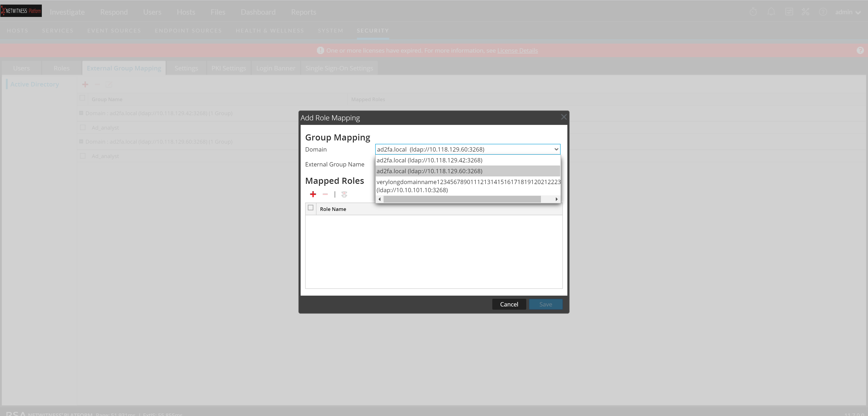Click the add group mapping plus icon
The image size is (868, 416).
click(x=85, y=84)
